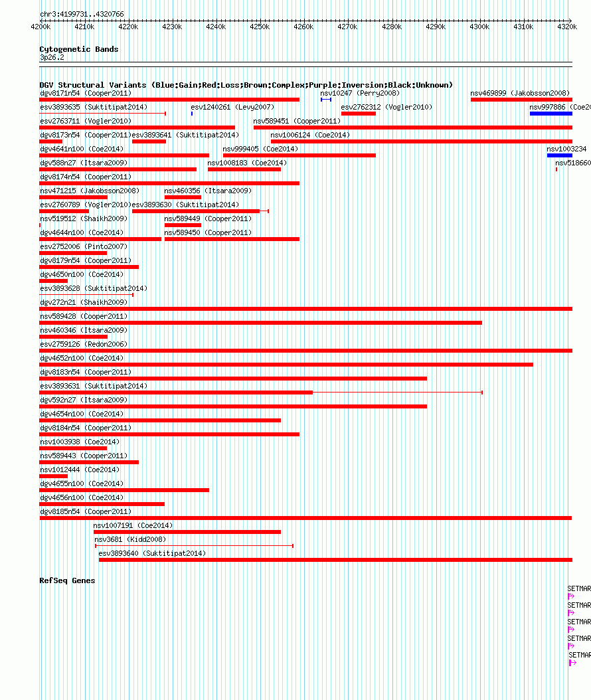Screen dimensions: 591x700
Task: Open dgv4655n100 (Coe2014) variant
Action: coord(82,483)
